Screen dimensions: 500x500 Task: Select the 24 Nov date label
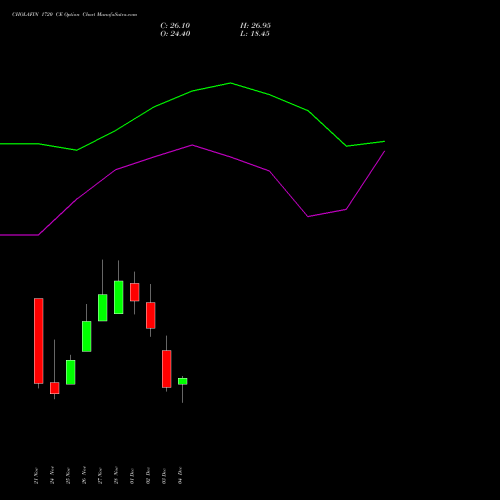tap(52, 476)
